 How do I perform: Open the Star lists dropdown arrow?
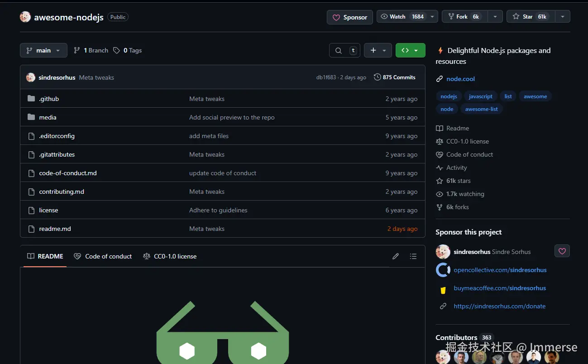coord(562,17)
